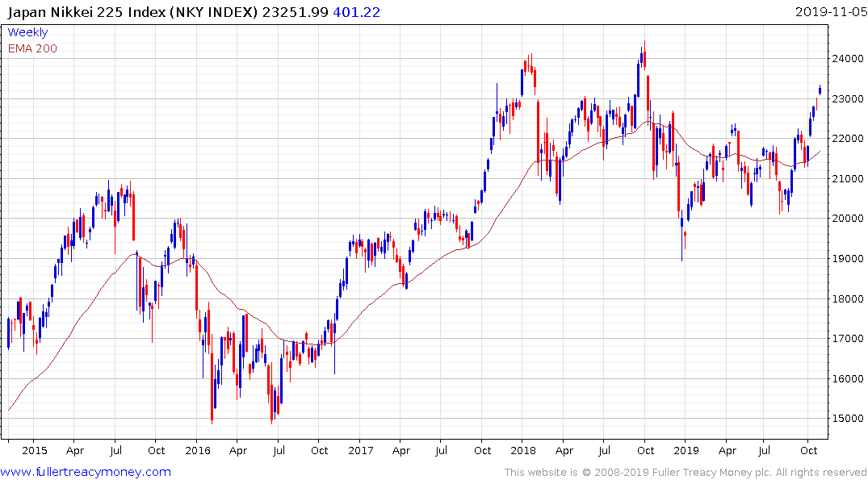This screenshot has width=868, height=484.
Task: Click the 2017 year label on time axis
Action: click(361, 450)
